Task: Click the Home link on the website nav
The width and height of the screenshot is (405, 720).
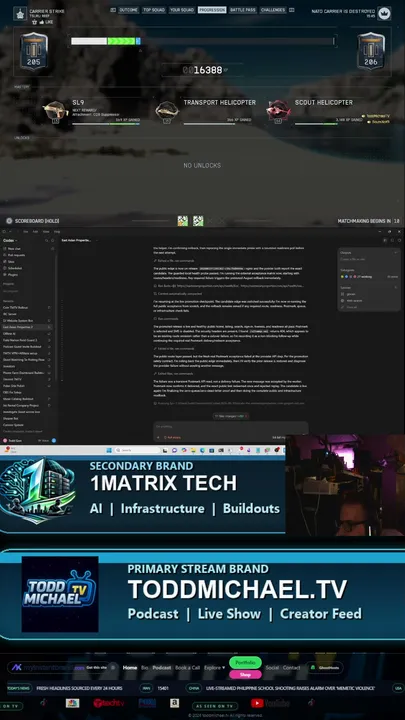Action: click(130, 667)
